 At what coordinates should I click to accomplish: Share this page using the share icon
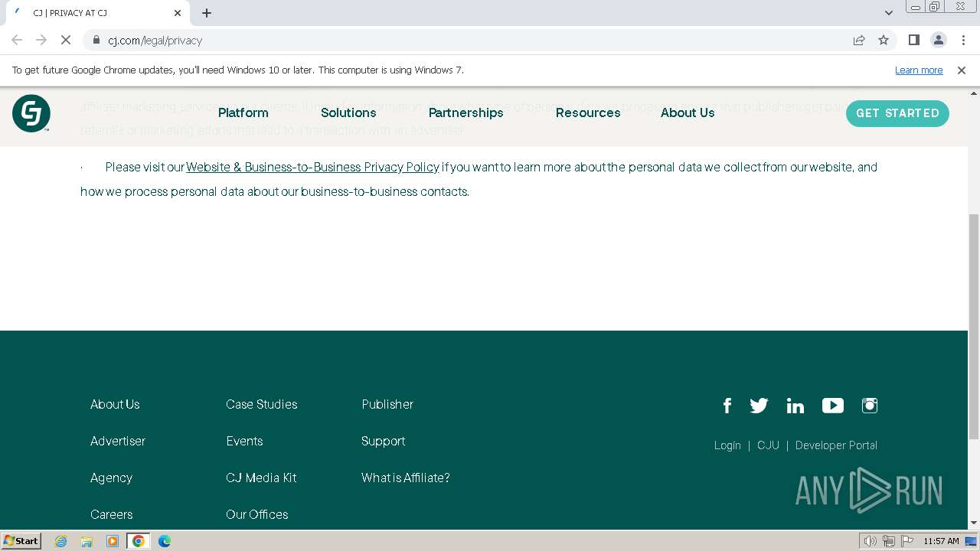pyautogui.click(x=859, y=40)
